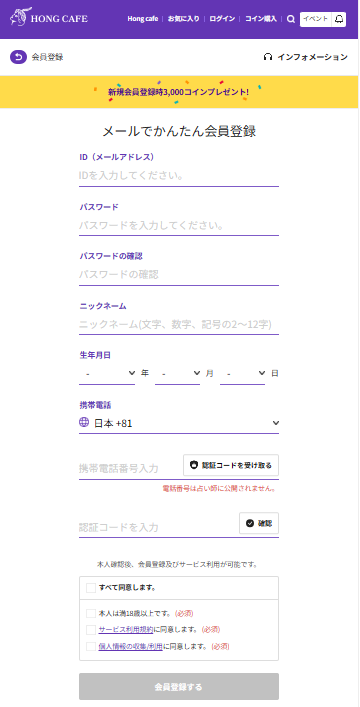Check すべて同意します checkbox
This screenshot has width=360, height=707.
91,588
